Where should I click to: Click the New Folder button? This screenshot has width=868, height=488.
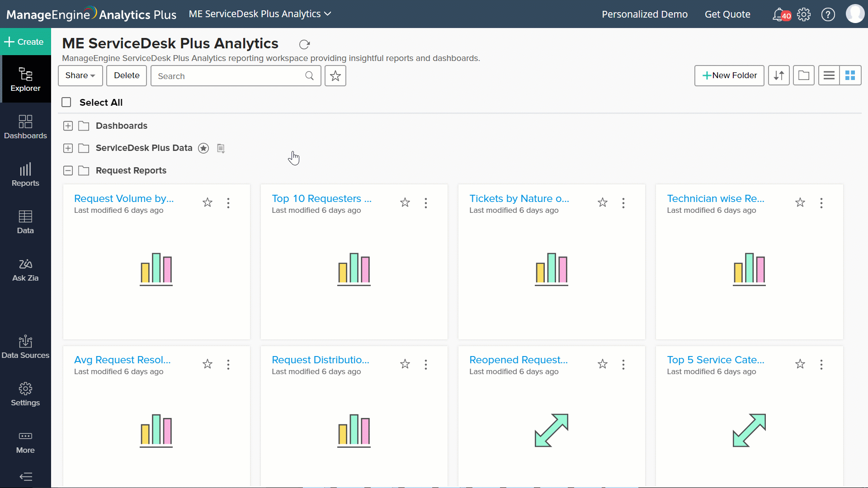[729, 75]
